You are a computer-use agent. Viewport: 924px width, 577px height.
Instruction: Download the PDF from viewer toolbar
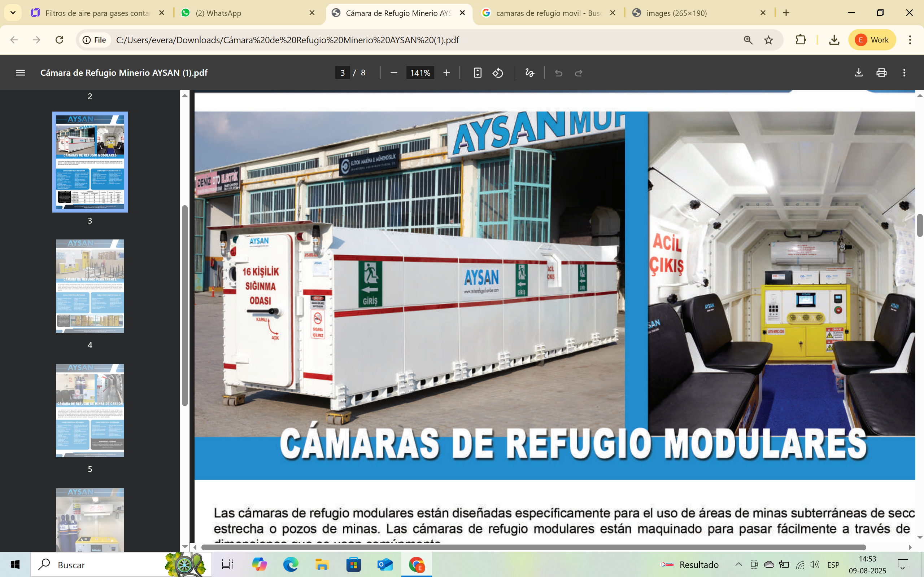858,72
